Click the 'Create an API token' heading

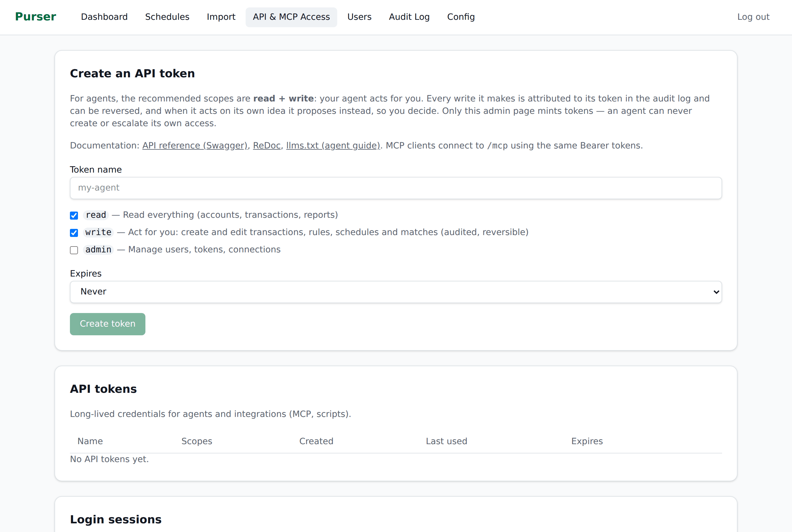point(132,73)
